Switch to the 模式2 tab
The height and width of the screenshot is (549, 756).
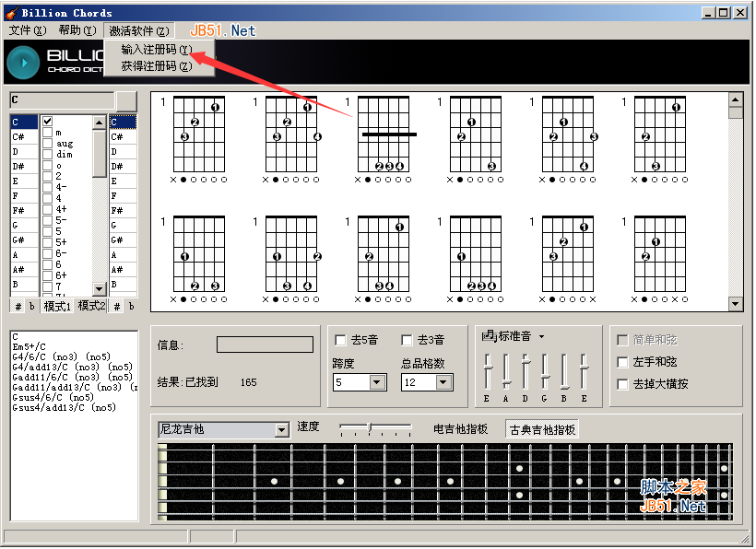coord(91,306)
